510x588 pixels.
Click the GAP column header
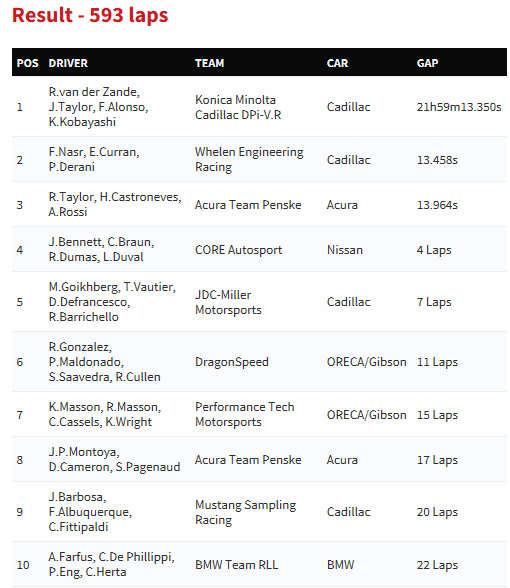427,63
